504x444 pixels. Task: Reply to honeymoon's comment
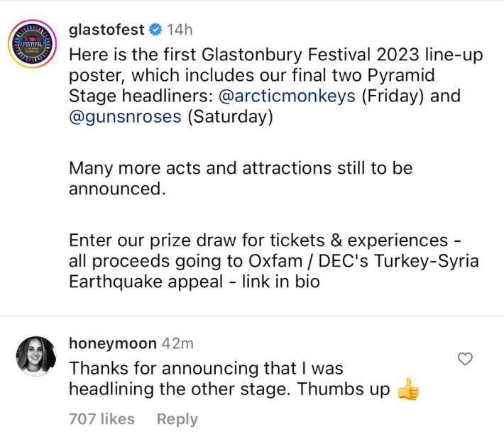(x=177, y=419)
